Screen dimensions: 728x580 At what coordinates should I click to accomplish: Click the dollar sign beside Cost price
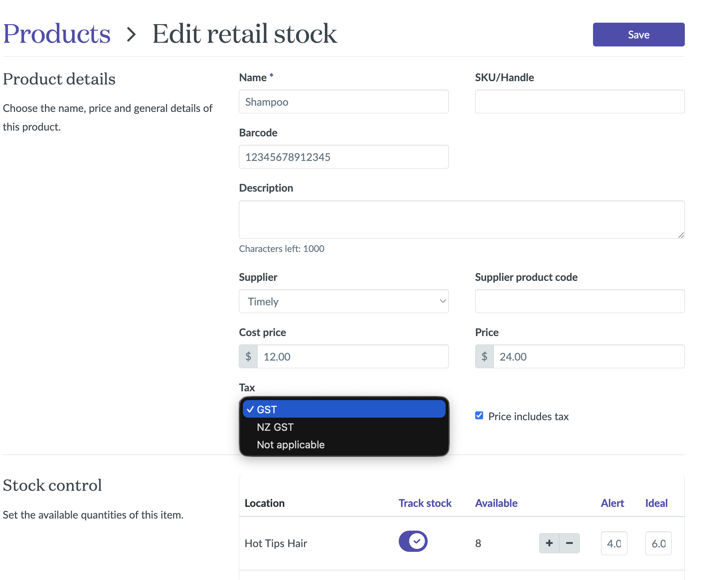click(x=248, y=357)
